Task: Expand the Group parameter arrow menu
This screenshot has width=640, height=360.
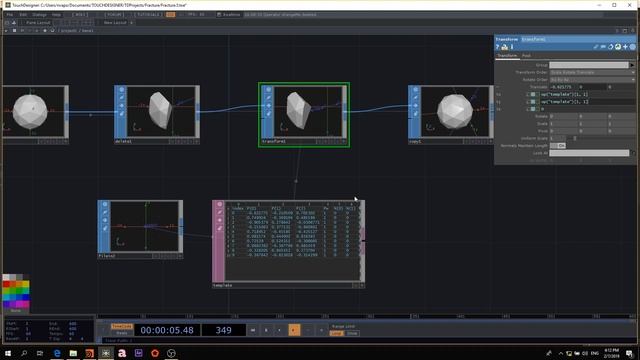Action: pyautogui.click(x=632, y=65)
